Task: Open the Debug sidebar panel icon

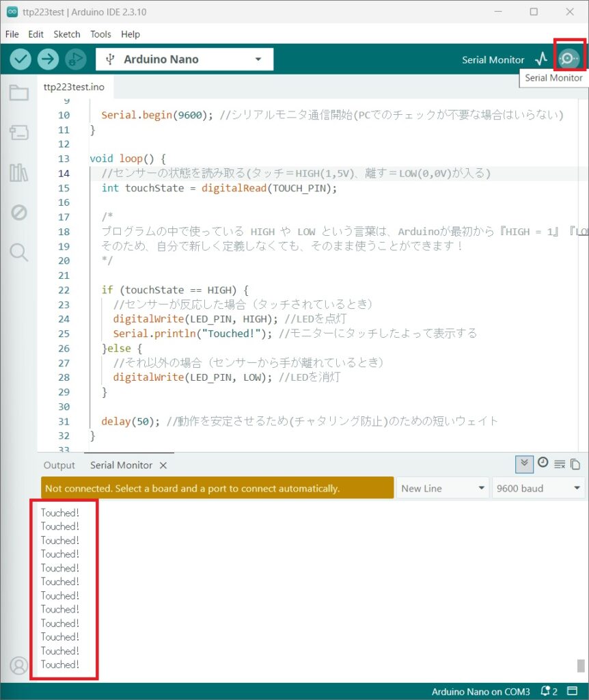Action: tap(18, 213)
